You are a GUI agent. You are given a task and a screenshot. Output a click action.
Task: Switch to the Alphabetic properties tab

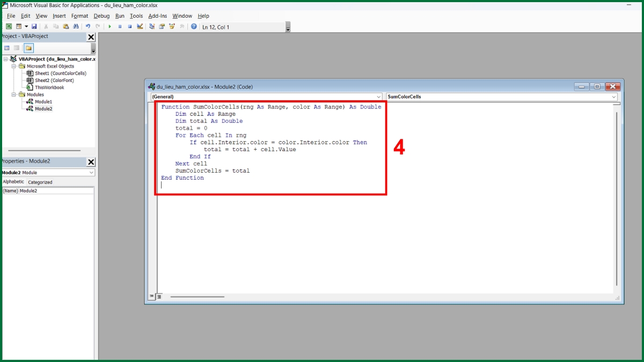(x=13, y=182)
